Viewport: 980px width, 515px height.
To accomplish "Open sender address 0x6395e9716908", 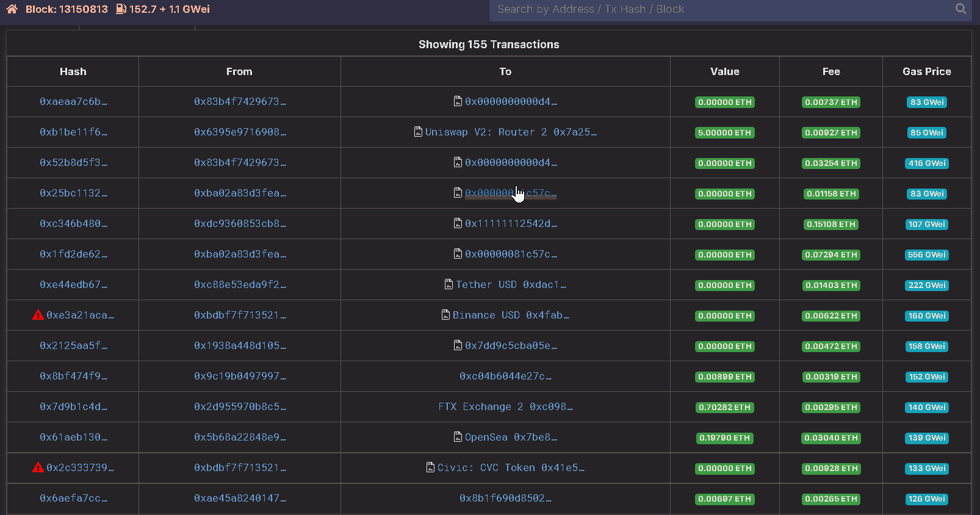I will tap(240, 132).
